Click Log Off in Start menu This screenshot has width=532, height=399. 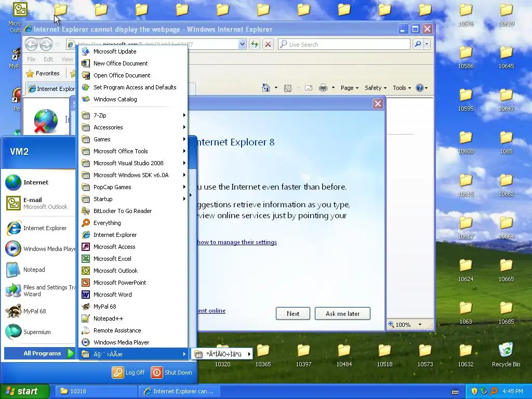128,373
